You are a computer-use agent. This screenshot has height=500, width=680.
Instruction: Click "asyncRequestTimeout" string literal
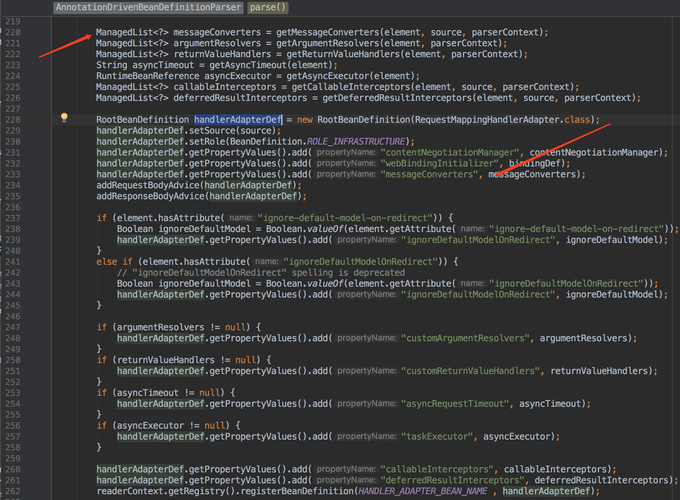455,404
